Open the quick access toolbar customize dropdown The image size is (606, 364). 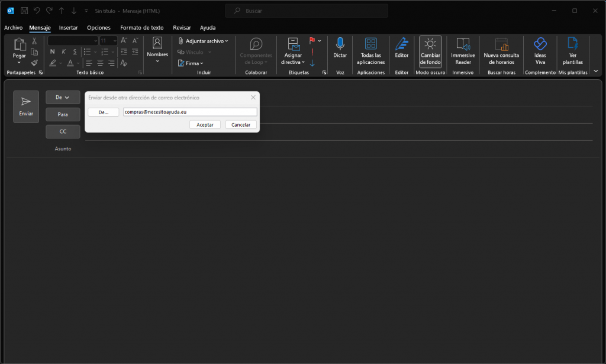coord(86,11)
